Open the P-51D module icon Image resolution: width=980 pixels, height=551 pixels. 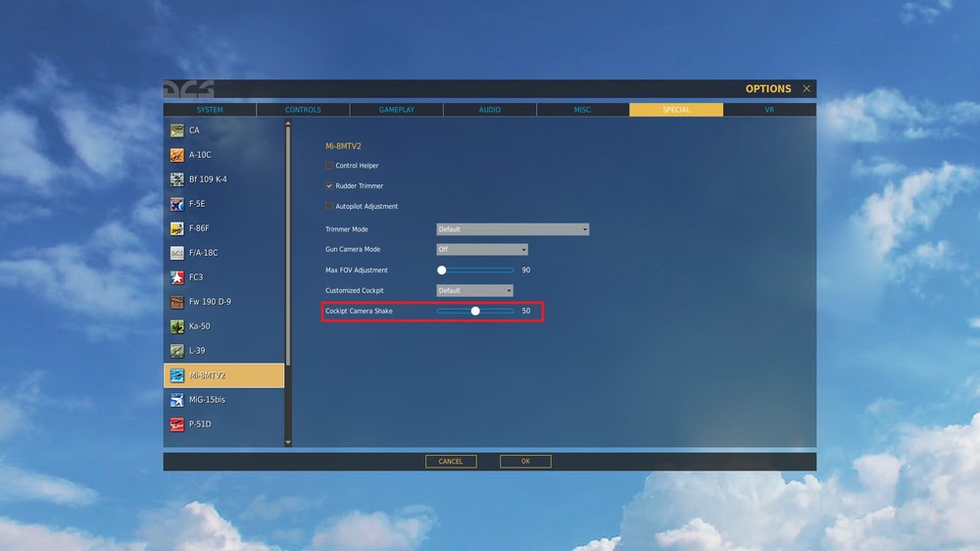click(x=176, y=425)
